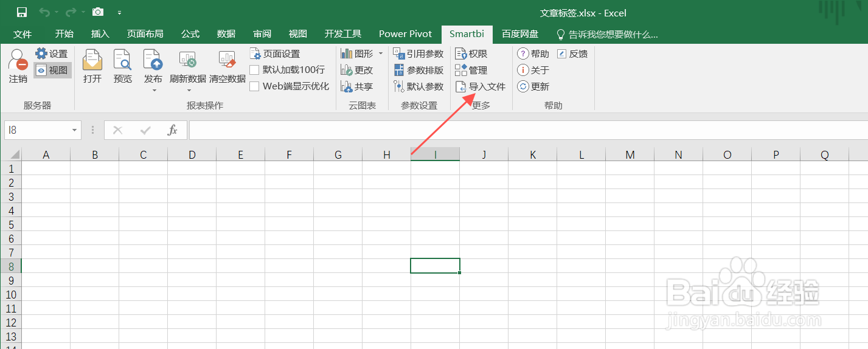Viewport: 868px width, 349px height.
Task: Switch to the 公式 ribbon tab
Action: [x=190, y=34]
